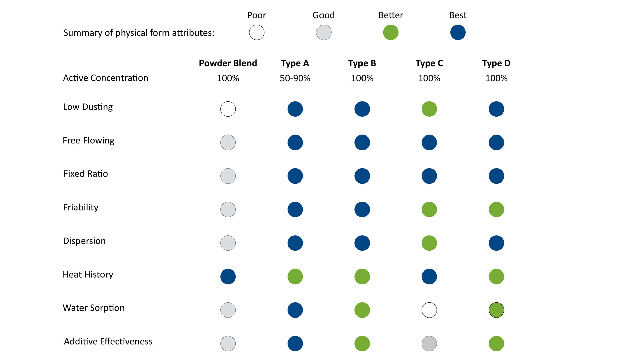
Task: Select Type D's Friability green dot
Action: click(496, 209)
